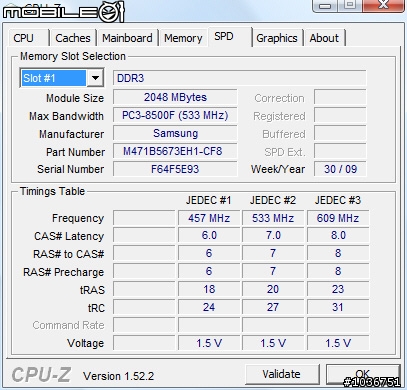Select the SPD tab
Screen dimensions: 407x390
coord(230,36)
